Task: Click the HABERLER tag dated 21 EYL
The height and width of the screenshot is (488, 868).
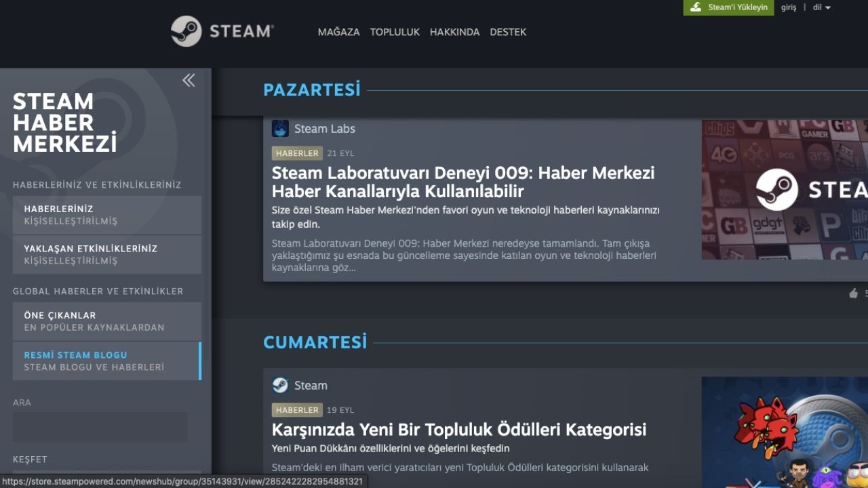Action: (297, 153)
